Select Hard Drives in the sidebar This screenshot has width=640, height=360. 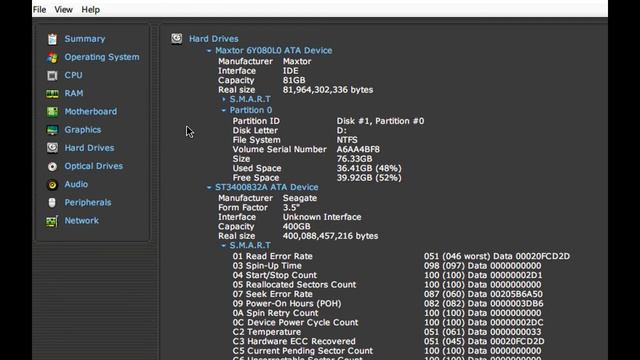coord(89,148)
